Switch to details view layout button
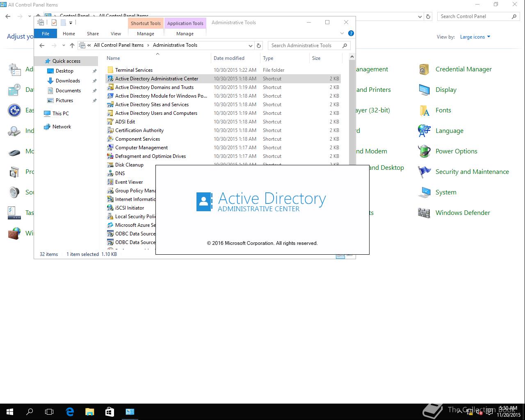Viewport: 525px width, 420px height. [340, 256]
